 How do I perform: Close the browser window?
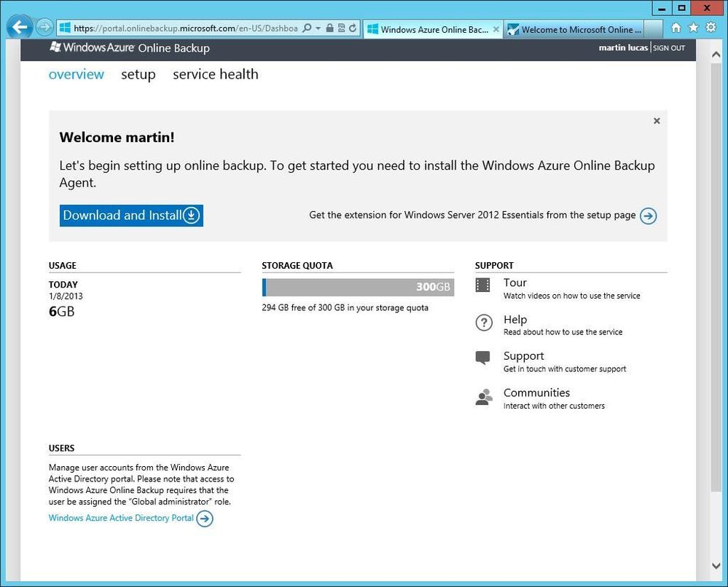pyautogui.click(x=707, y=8)
